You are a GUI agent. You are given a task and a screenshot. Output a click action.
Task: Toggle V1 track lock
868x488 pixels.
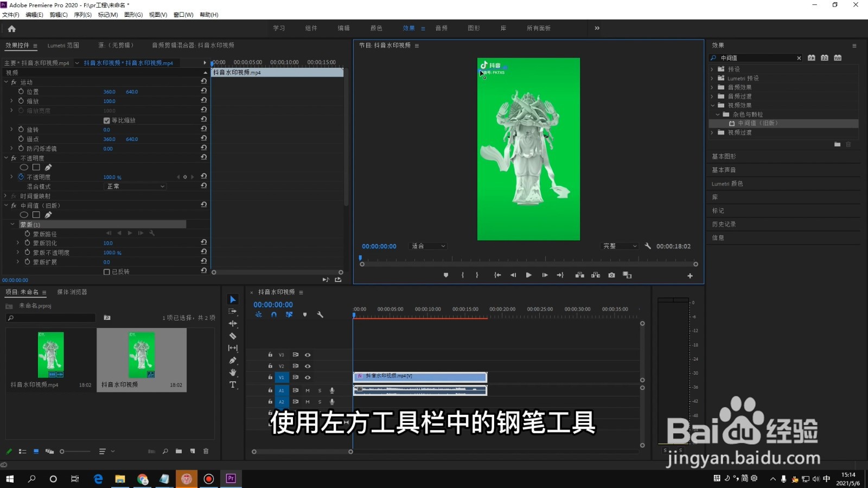point(270,377)
